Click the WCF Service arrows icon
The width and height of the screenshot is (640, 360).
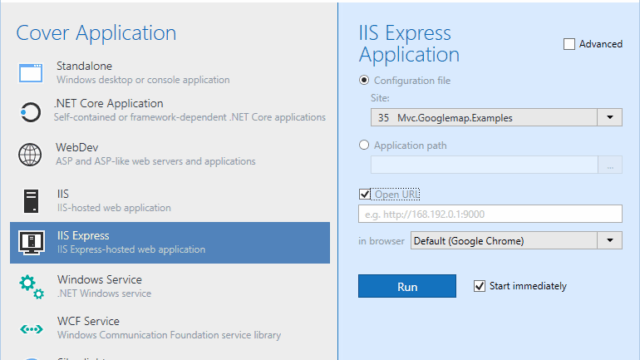31,329
